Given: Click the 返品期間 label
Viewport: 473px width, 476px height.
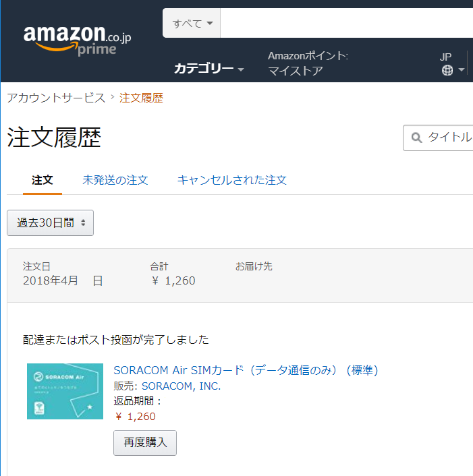Looking at the screenshot, I should coord(137,401).
